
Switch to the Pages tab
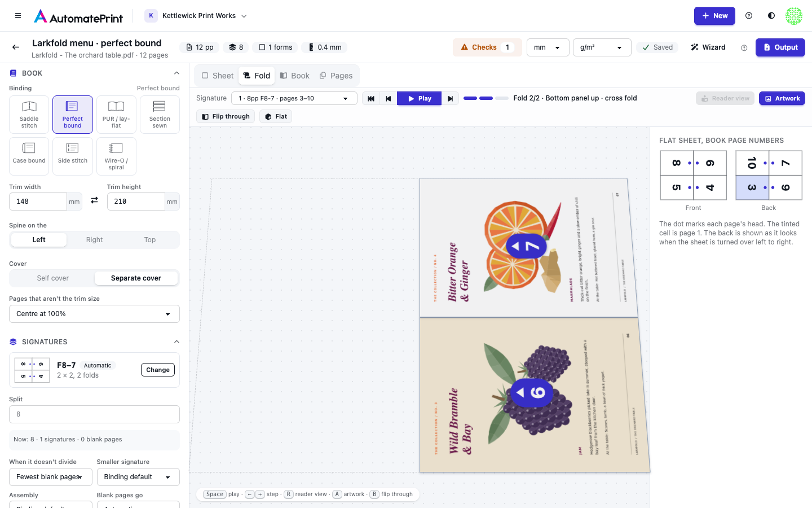tap(336, 76)
